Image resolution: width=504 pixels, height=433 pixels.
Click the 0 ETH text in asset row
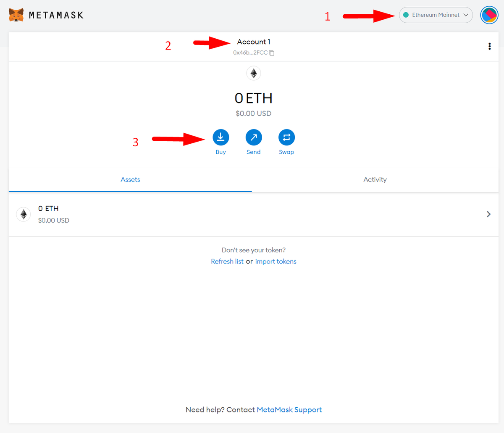tap(48, 209)
